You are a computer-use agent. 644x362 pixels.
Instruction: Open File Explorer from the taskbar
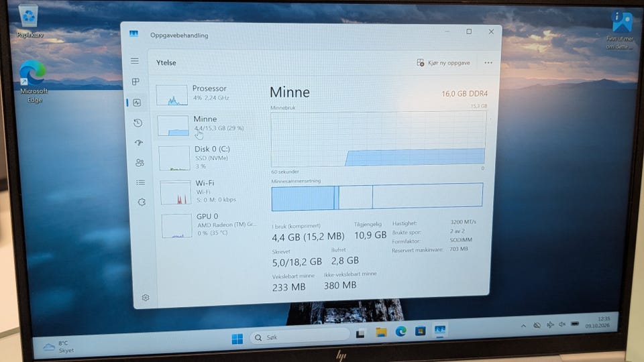(381, 332)
